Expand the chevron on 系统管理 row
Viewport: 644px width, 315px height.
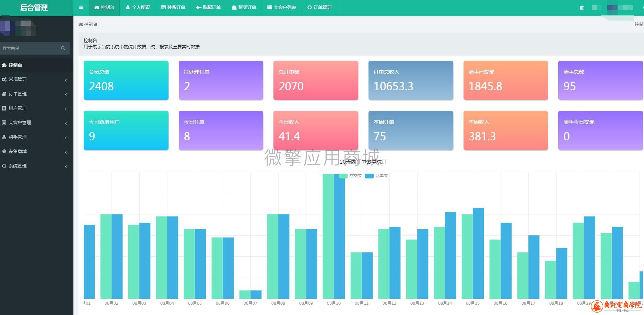(x=66, y=166)
